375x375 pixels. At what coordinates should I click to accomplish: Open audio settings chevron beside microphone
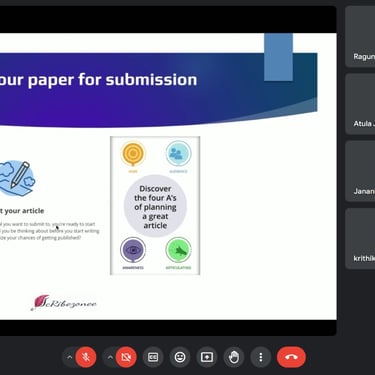coord(69,357)
